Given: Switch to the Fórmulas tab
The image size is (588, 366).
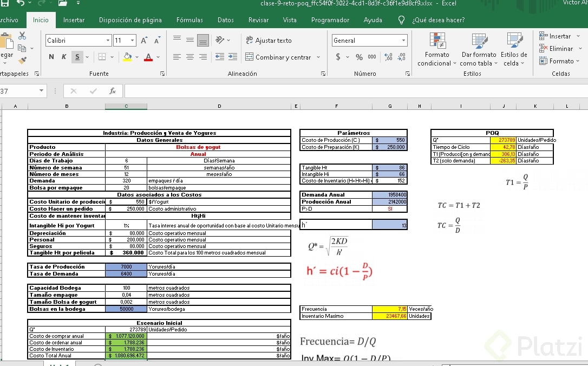Looking at the screenshot, I should tap(190, 20).
